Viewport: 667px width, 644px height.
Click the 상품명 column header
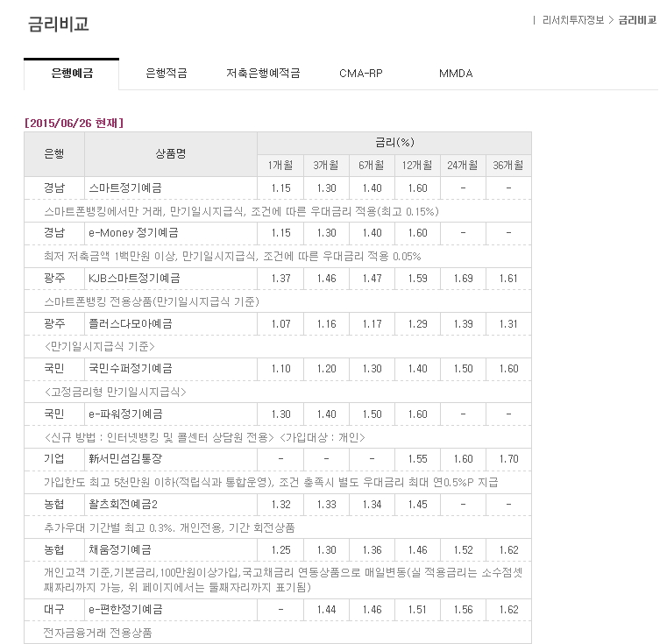[170, 153]
